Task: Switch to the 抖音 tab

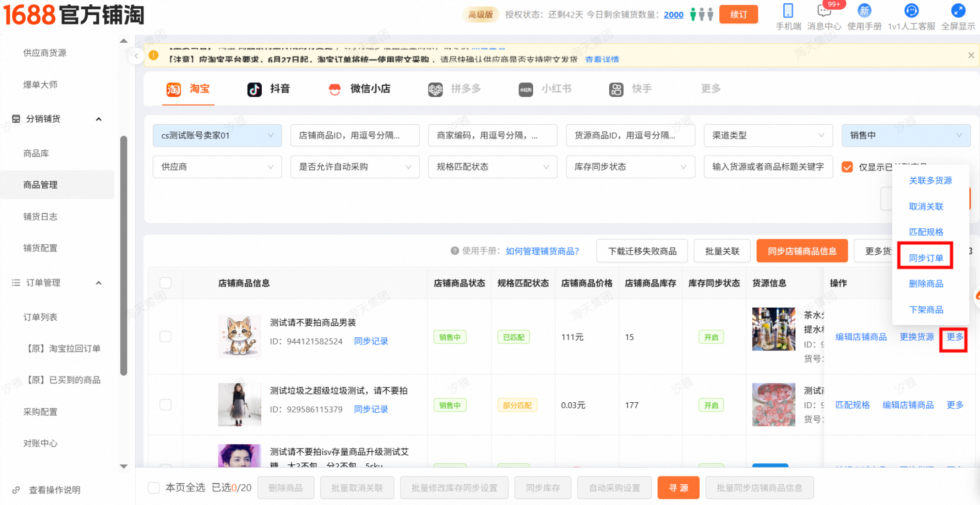Action: point(269,89)
